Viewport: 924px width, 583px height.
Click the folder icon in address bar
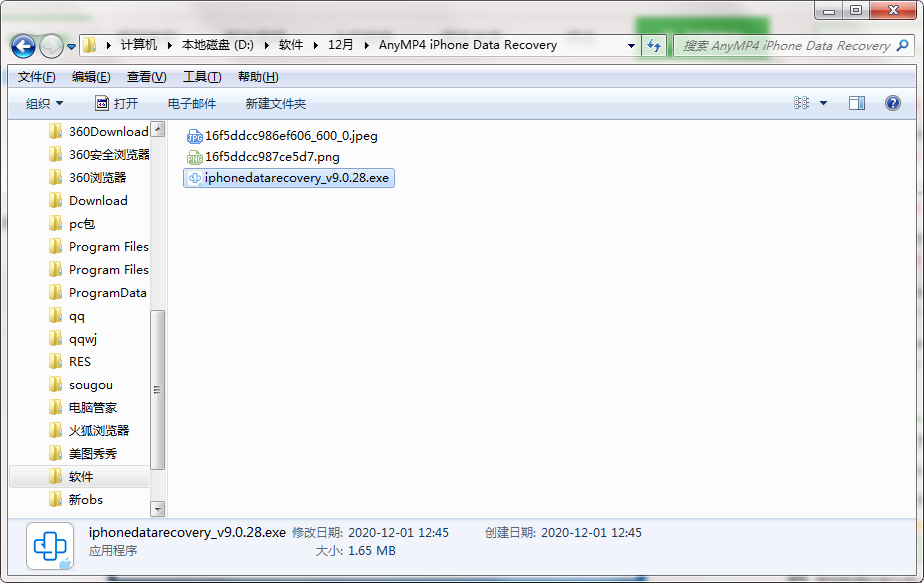pos(90,45)
